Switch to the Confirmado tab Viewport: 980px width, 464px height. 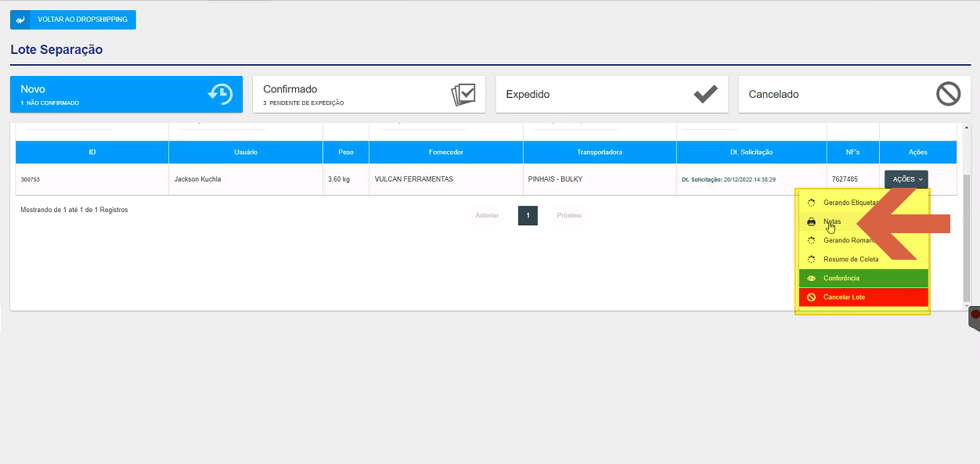point(369,94)
